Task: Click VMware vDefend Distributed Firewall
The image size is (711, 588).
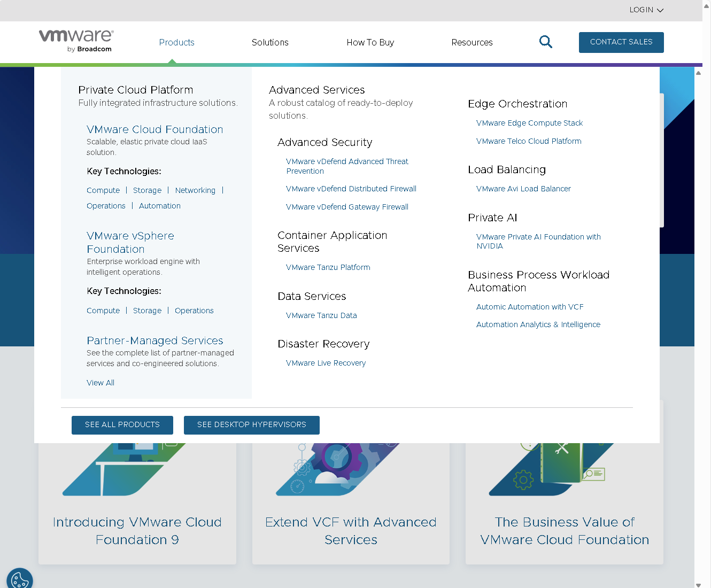Action: click(x=351, y=189)
